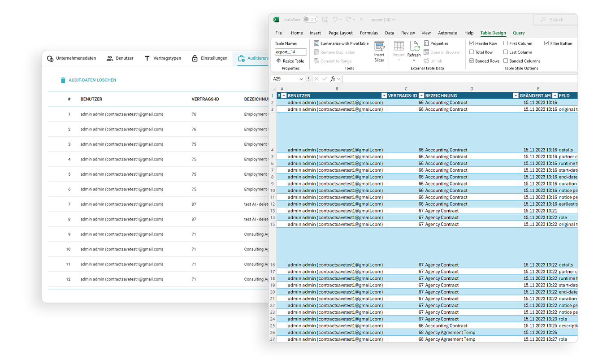
Task: Click Remove Duplicates in Tools group
Action: [x=334, y=52]
